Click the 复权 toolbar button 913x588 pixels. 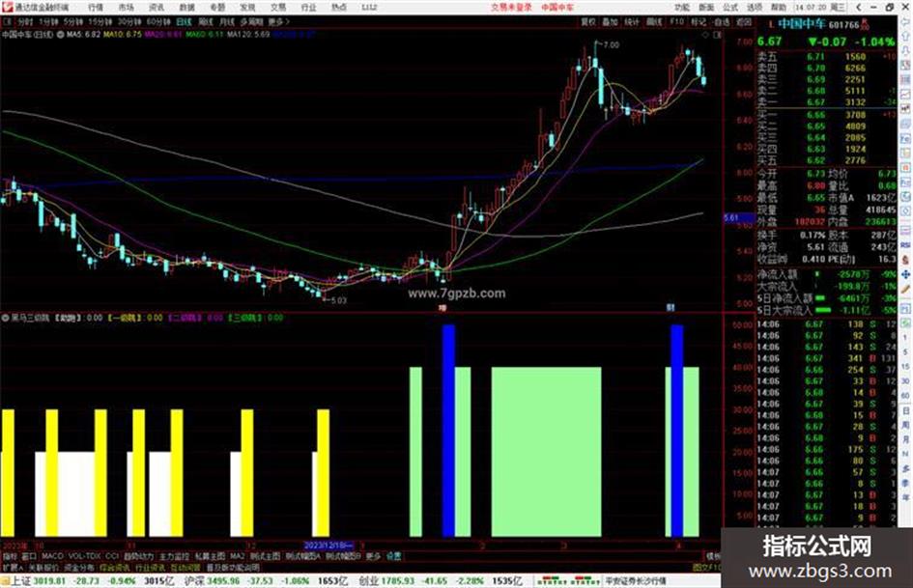click(x=588, y=21)
